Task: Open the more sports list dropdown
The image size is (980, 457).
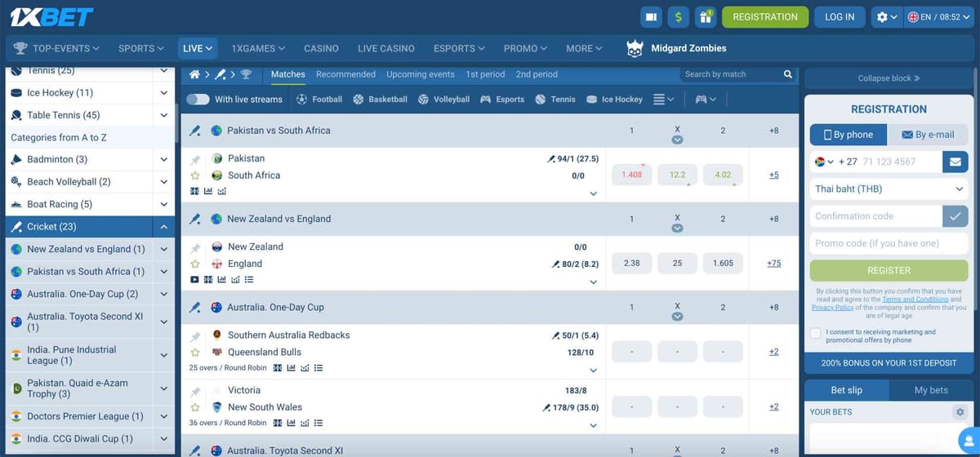Action: tap(664, 99)
